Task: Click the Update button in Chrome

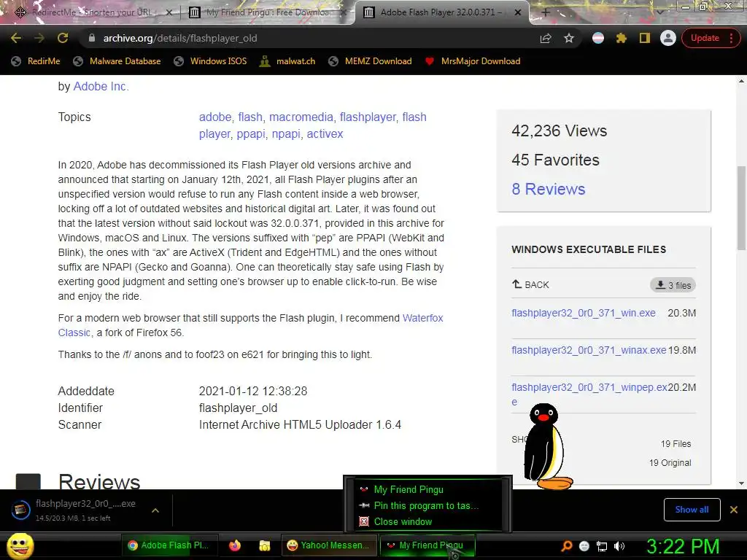Action: (705, 38)
